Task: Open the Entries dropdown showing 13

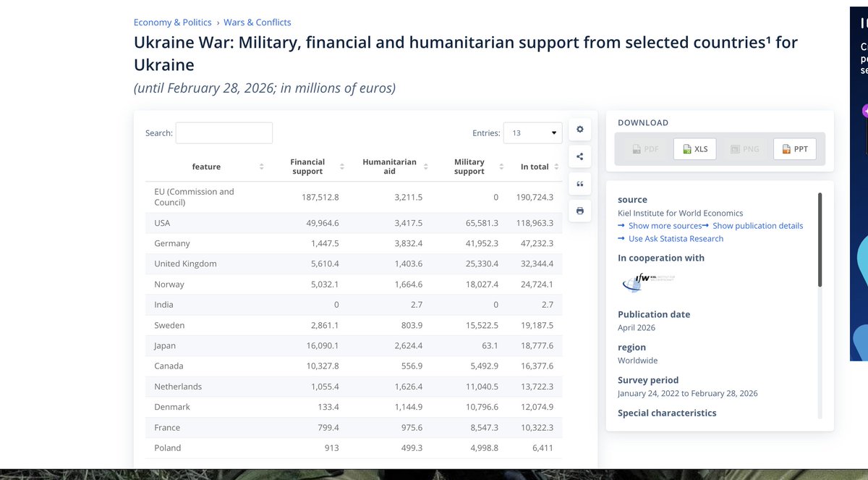Action: point(532,133)
